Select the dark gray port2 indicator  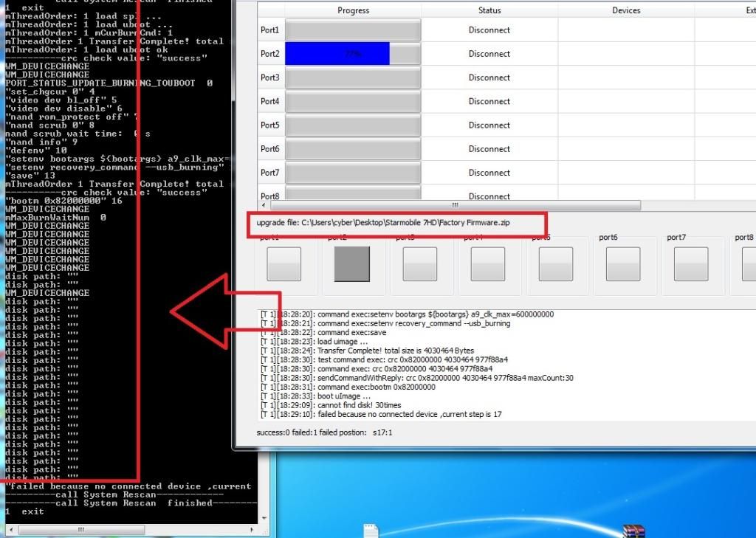point(351,263)
